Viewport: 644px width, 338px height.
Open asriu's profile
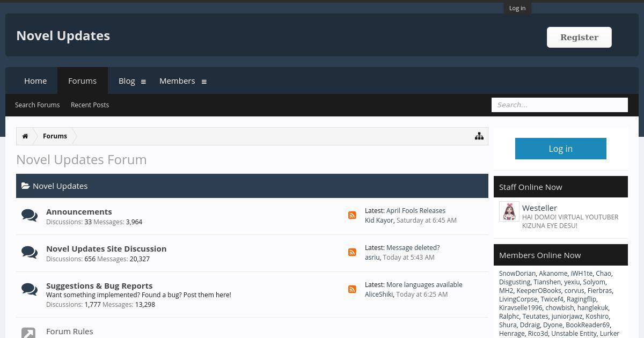pyautogui.click(x=372, y=257)
